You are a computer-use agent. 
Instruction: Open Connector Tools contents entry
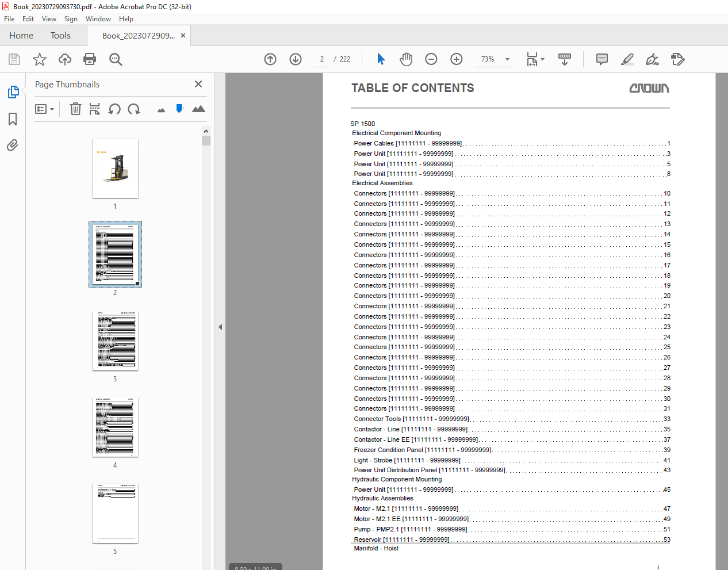pos(511,419)
